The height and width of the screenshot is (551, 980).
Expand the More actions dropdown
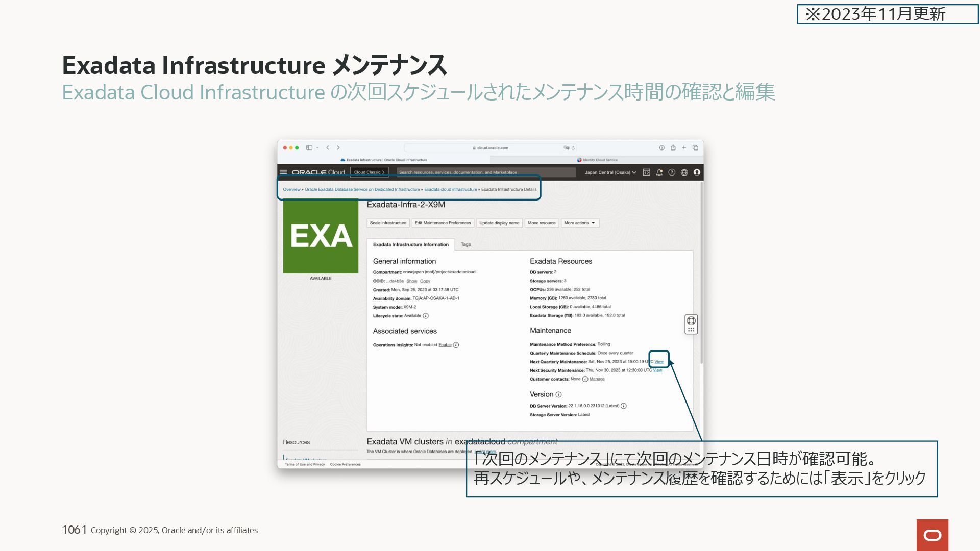(579, 223)
